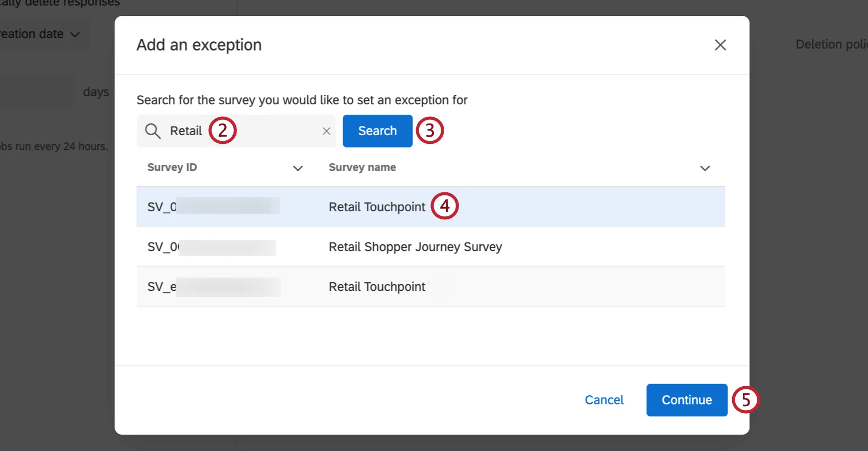
Task: Clear the Retail search text
Action: coord(326,131)
